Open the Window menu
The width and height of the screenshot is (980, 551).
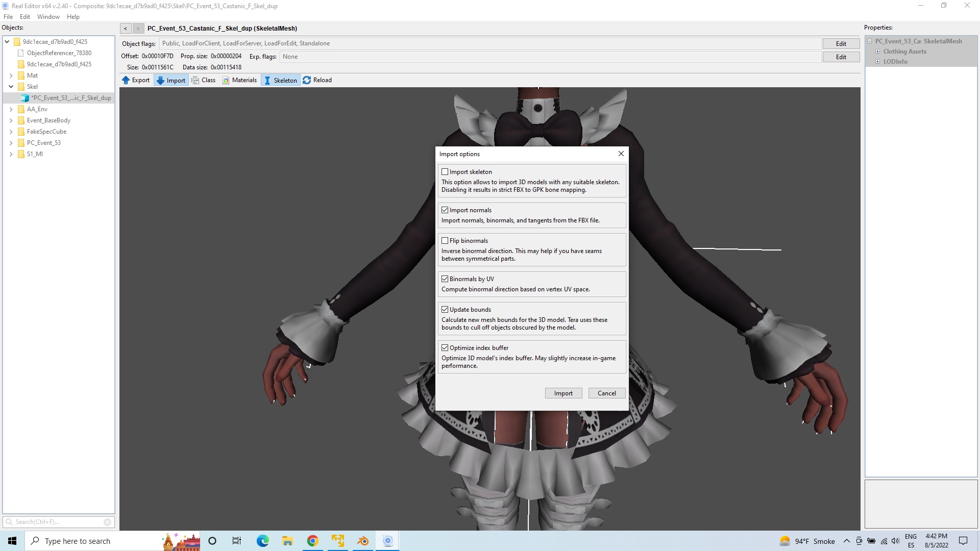(x=48, y=17)
